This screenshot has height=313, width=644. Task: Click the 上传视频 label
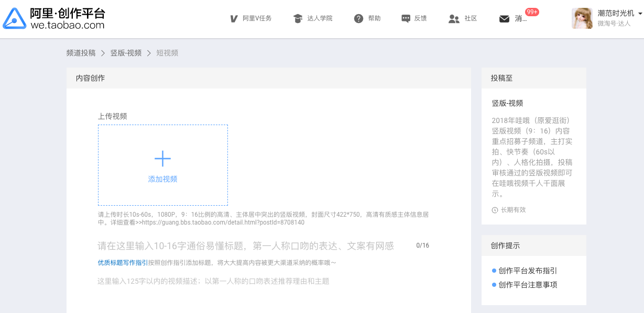pyautogui.click(x=112, y=116)
